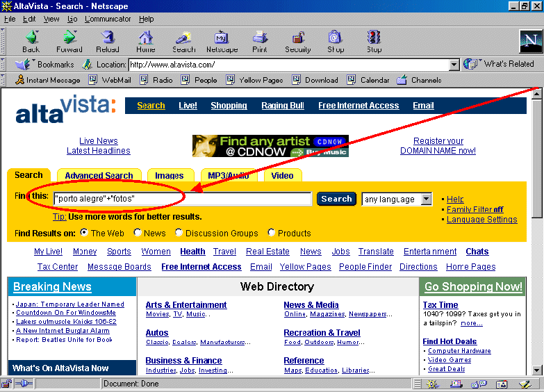Click the online/offline plug status icon

[24, 384]
